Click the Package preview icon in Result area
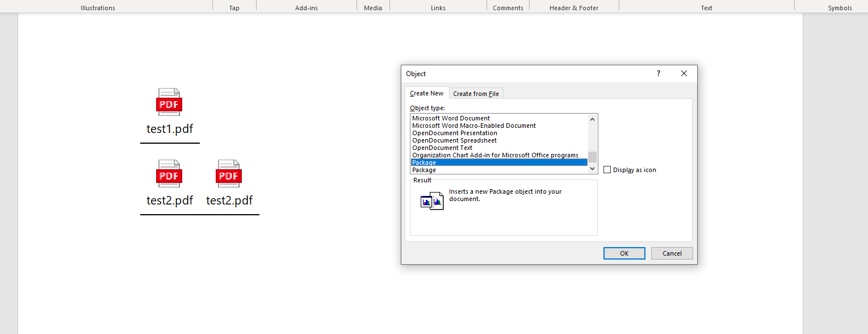Screen dimensions: 868x334 [431, 200]
